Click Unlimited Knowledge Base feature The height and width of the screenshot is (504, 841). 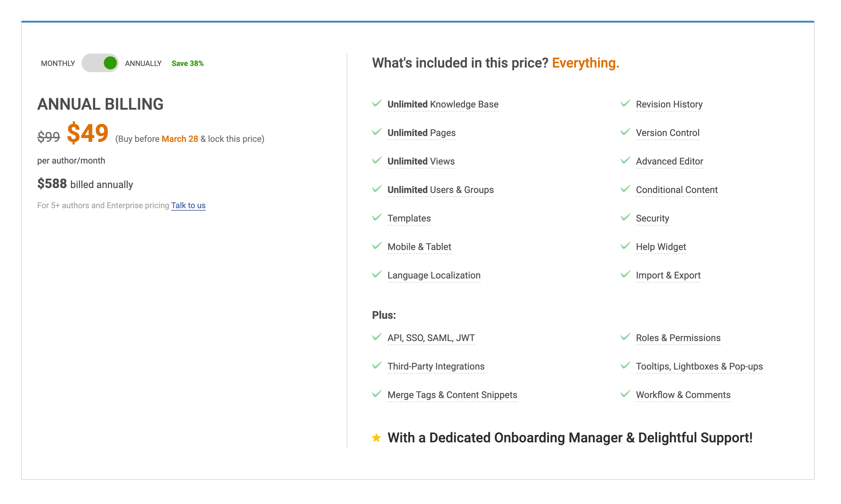pos(443,104)
